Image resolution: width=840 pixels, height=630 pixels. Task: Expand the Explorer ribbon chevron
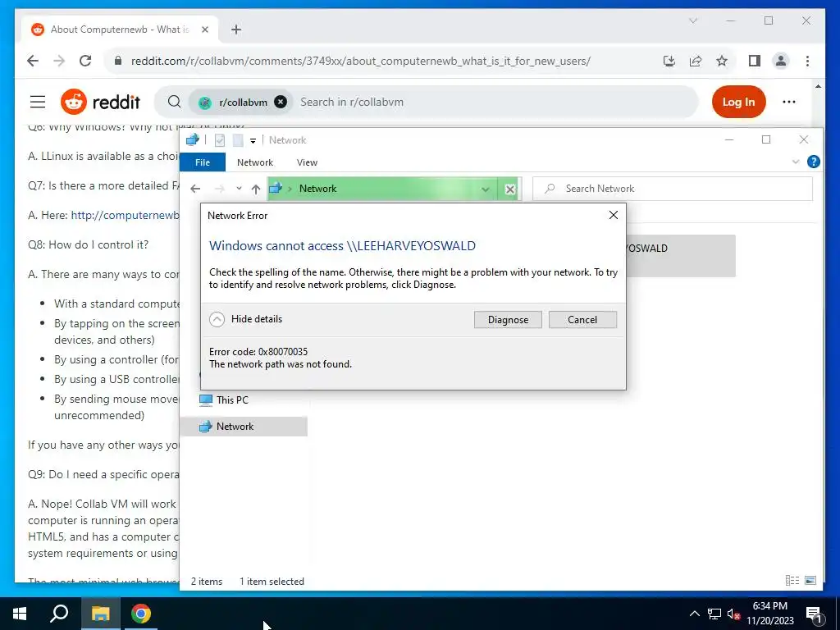click(x=796, y=162)
